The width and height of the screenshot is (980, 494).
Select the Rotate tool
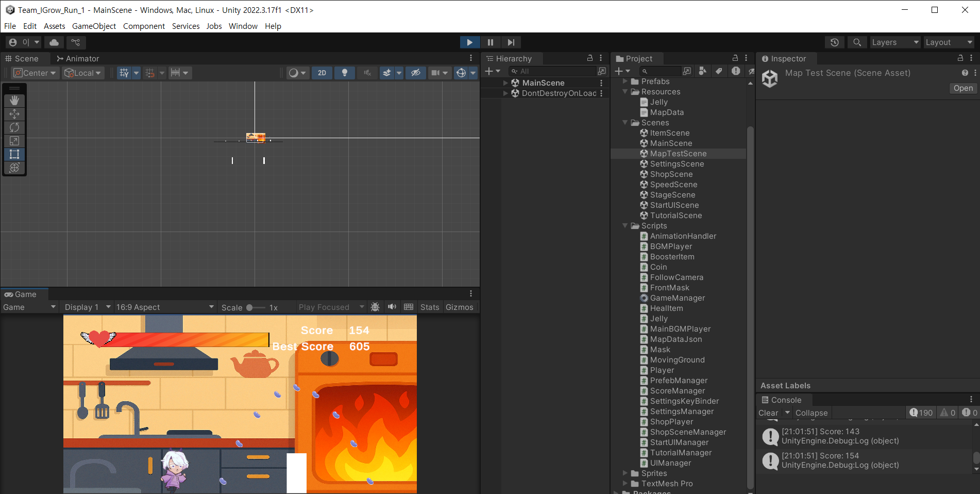coord(14,127)
